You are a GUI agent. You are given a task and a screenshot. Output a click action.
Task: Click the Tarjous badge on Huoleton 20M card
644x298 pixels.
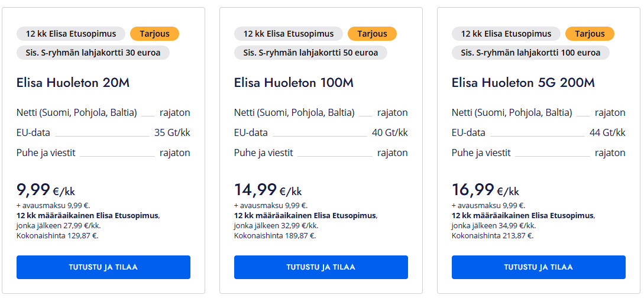point(154,34)
